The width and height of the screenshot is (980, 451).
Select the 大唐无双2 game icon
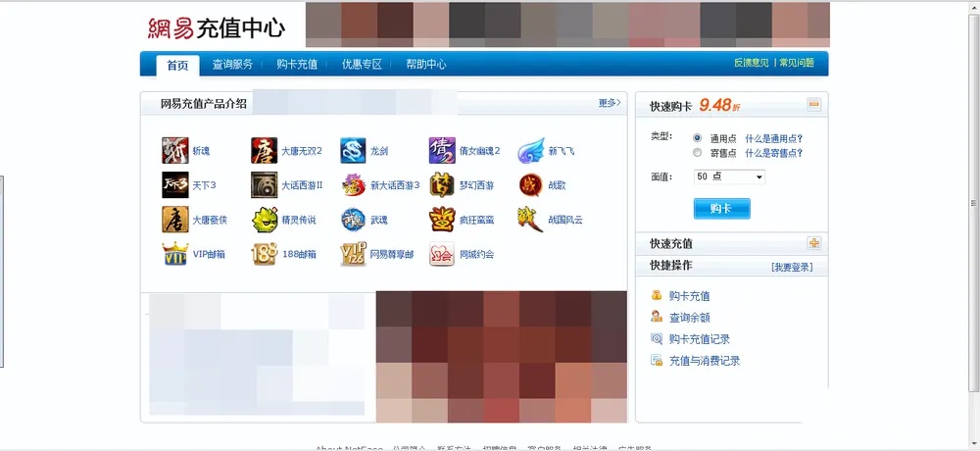coord(264,151)
